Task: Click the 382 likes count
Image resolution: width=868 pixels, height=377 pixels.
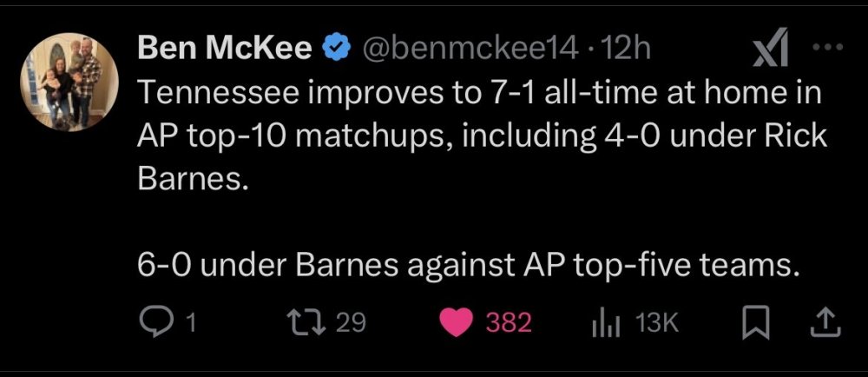Action: click(507, 323)
